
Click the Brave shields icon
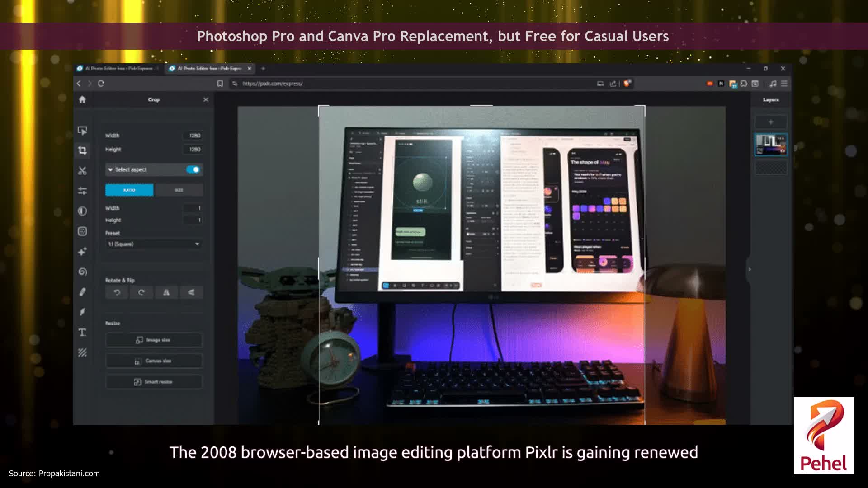[x=627, y=83]
